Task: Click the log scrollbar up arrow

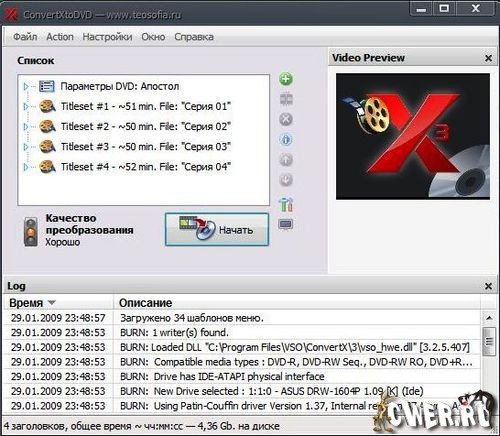Action: click(489, 318)
